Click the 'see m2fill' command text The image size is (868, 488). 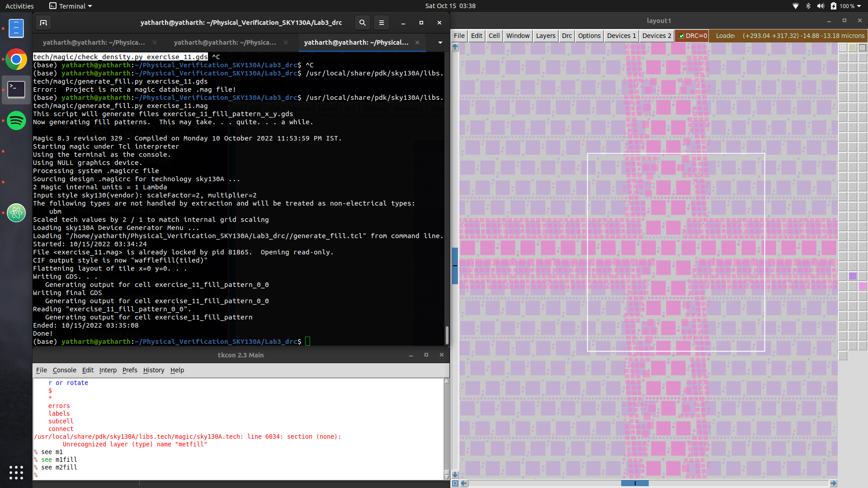tap(59, 467)
